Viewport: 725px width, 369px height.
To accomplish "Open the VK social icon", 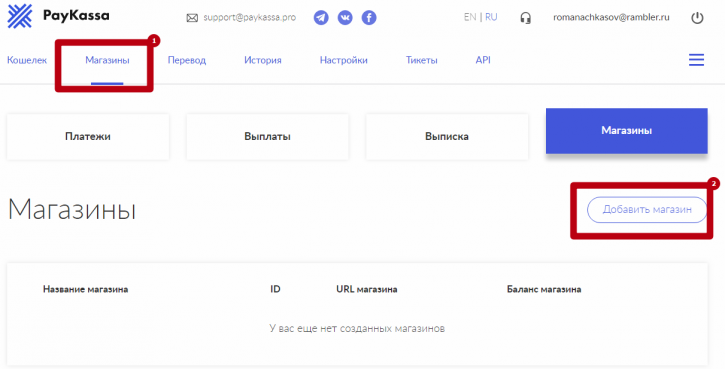I will click(x=345, y=18).
